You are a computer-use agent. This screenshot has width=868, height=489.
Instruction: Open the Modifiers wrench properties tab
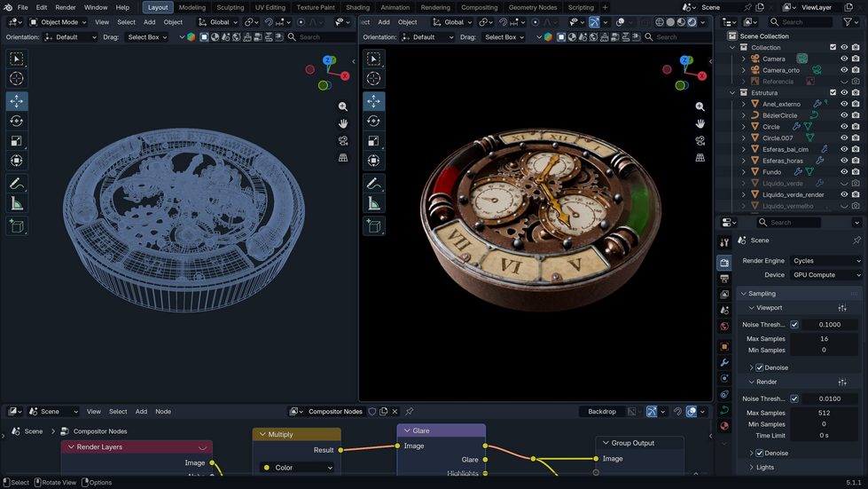coord(724,363)
